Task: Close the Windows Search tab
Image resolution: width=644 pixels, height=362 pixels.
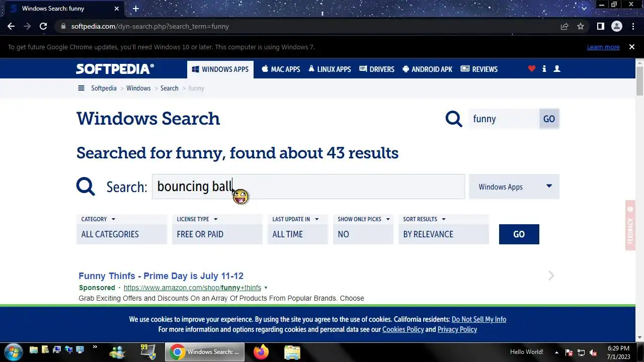Action: pyautogui.click(x=117, y=9)
